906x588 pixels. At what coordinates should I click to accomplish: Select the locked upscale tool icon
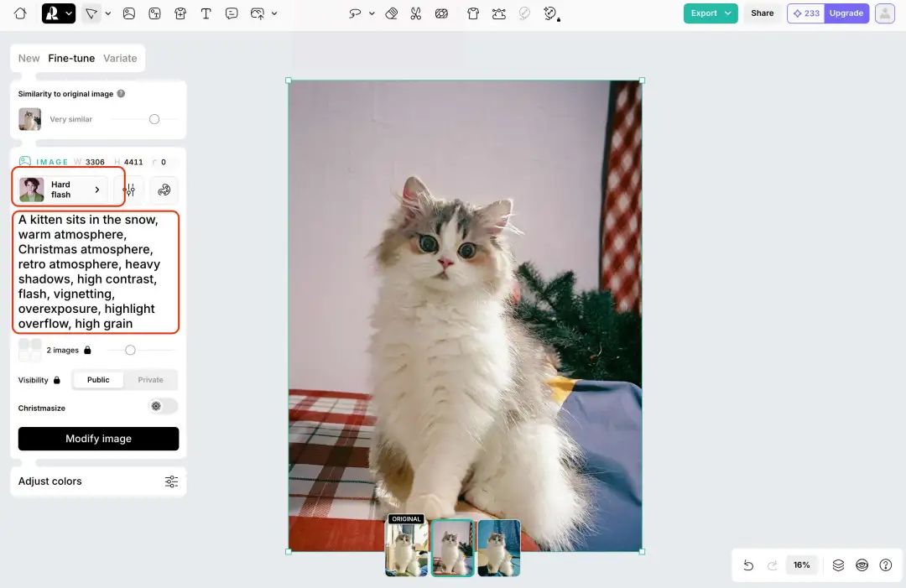(x=551, y=13)
